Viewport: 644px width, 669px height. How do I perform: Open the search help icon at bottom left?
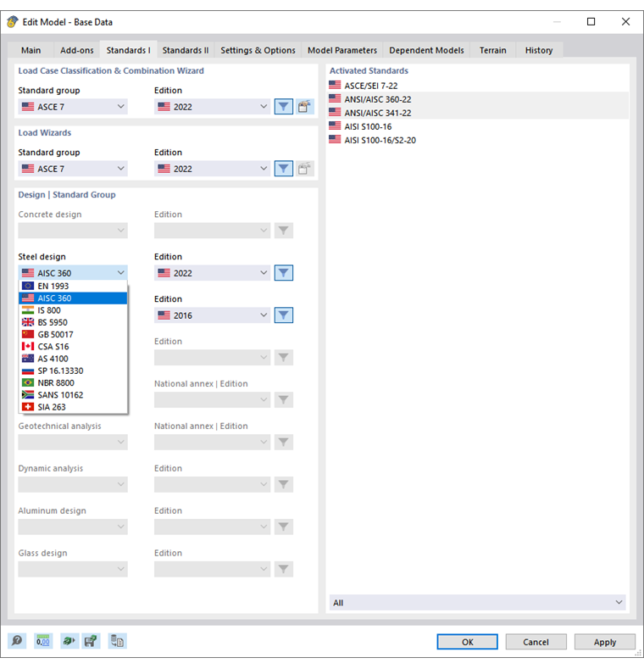click(x=17, y=641)
